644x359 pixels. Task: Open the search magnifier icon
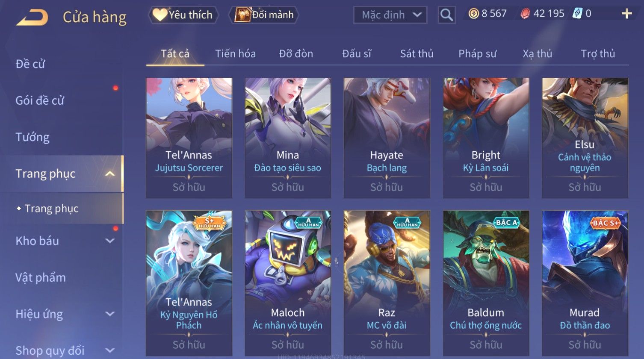click(x=446, y=15)
